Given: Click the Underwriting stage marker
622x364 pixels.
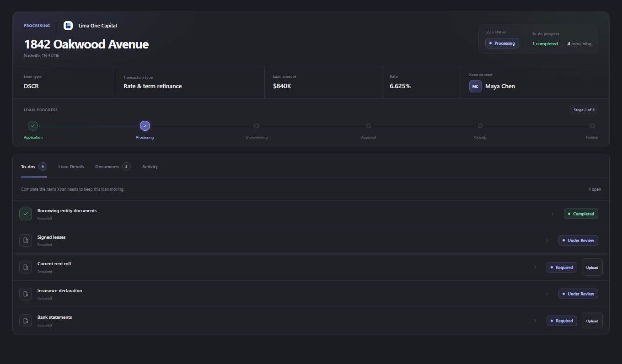Looking at the screenshot, I should pos(257,126).
